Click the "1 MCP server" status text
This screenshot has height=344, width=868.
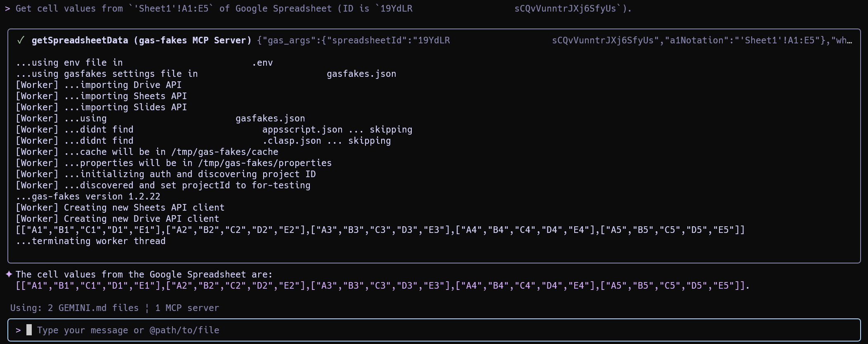(x=187, y=308)
